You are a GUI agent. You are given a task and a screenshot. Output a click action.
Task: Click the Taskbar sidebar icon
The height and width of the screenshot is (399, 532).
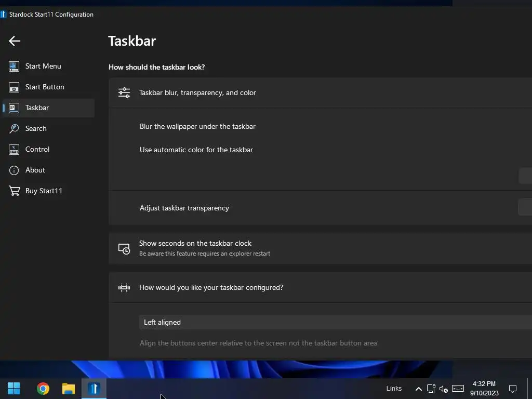(14, 108)
